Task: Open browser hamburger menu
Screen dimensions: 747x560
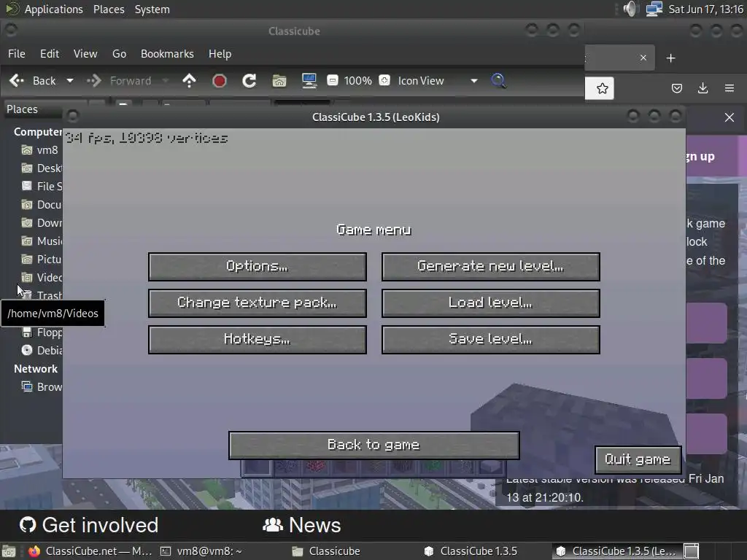Action: pos(729,88)
